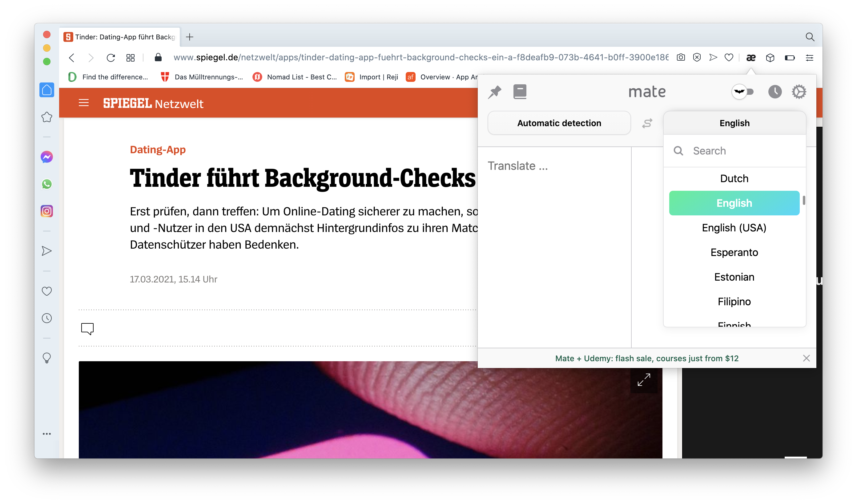Open the Automatic detection source language dropdown

click(559, 123)
